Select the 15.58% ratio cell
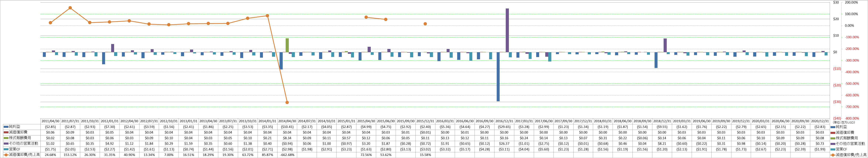Viewport: 868px width, 158px height. (x=425, y=155)
